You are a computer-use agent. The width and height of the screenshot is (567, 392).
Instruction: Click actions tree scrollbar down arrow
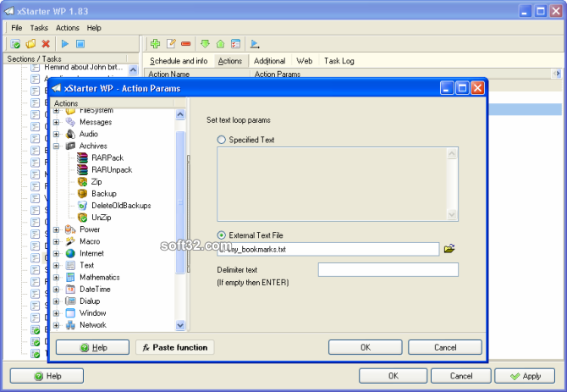point(180,325)
